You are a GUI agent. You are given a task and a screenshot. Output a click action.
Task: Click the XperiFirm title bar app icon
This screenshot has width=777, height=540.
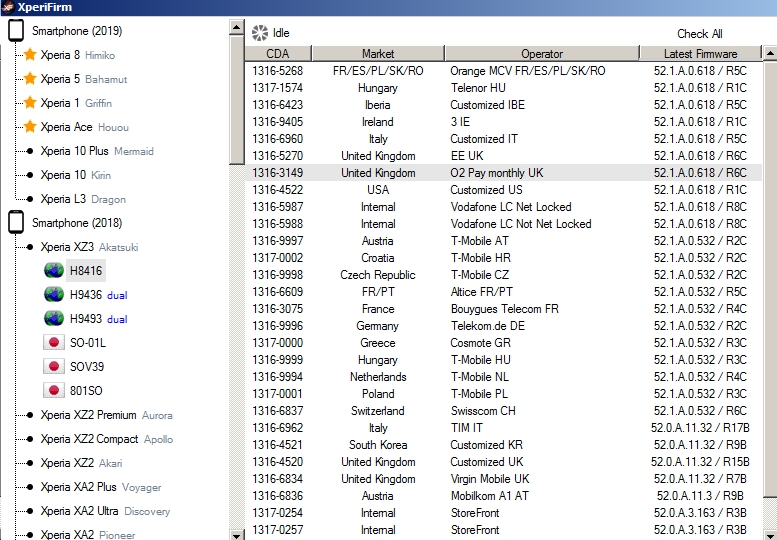click(7, 7)
